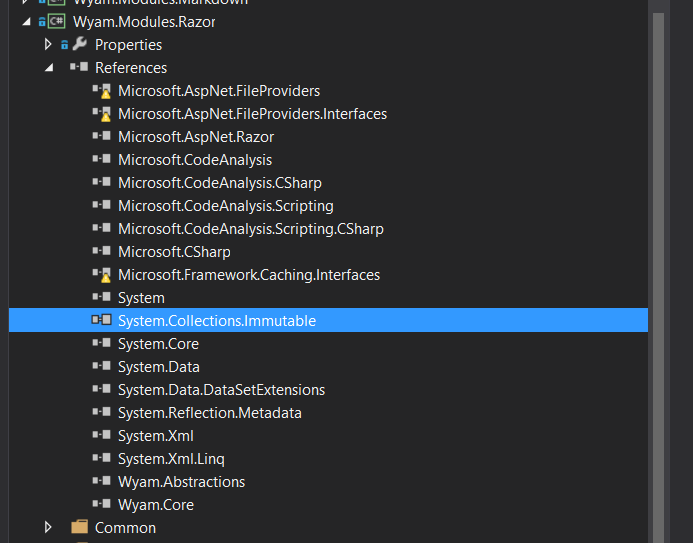Click the reference icon for System.Xml
This screenshot has width=693, height=543.
coord(102,434)
